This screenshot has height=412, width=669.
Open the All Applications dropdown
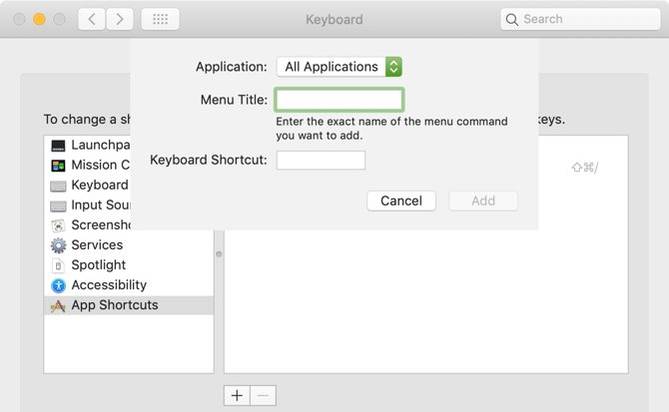point(339,67)
